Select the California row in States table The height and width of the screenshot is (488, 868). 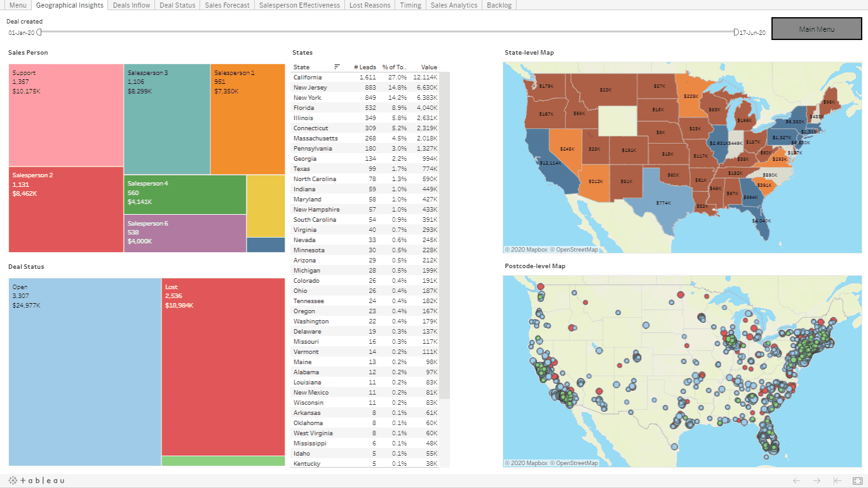(x=365, y=77)
